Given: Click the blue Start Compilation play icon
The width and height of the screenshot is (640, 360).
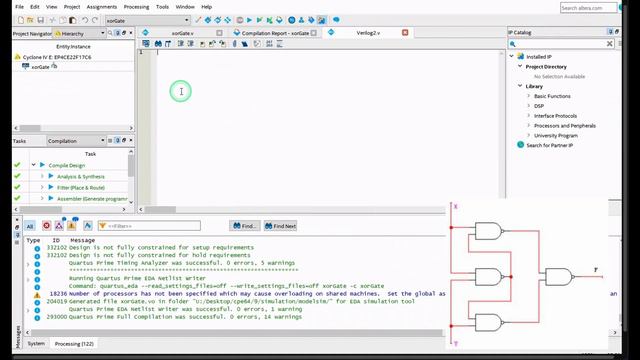Looking at the screenshot, I should [x=249, y=20].
